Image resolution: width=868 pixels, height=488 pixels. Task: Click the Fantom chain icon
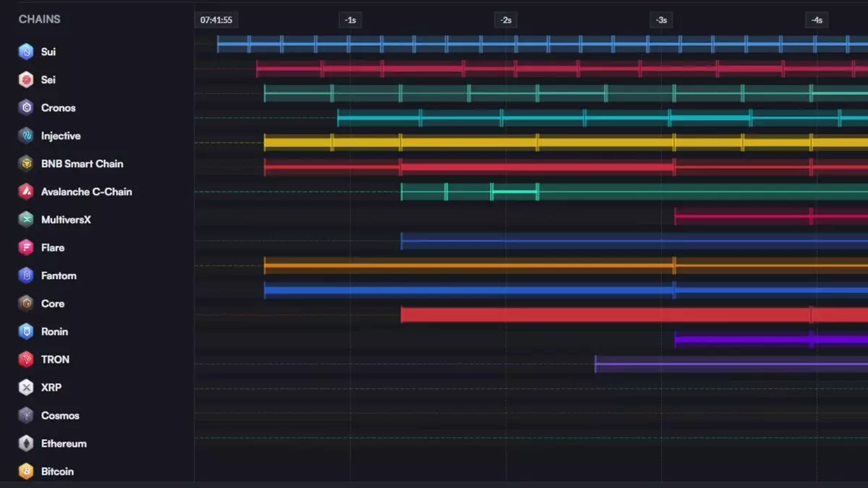[x=26, y=275]
